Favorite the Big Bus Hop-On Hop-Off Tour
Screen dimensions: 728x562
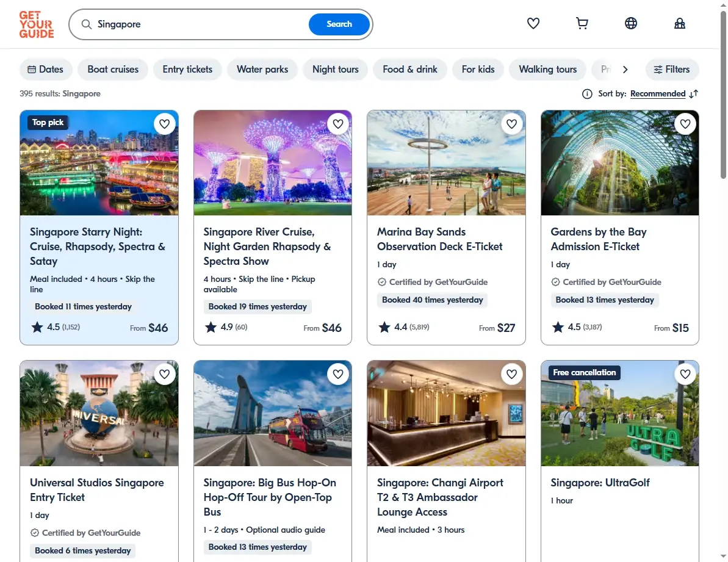[x=338, y=374]
